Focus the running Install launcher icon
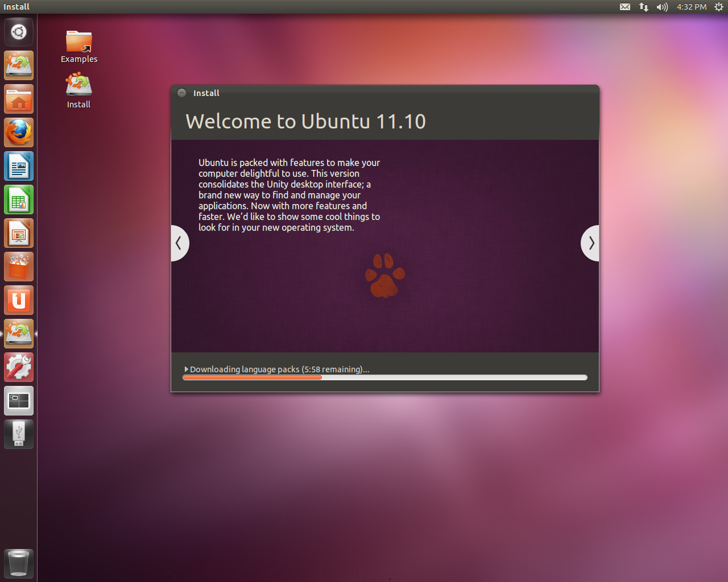The image size is (728, 582). (x=19, y=334)
